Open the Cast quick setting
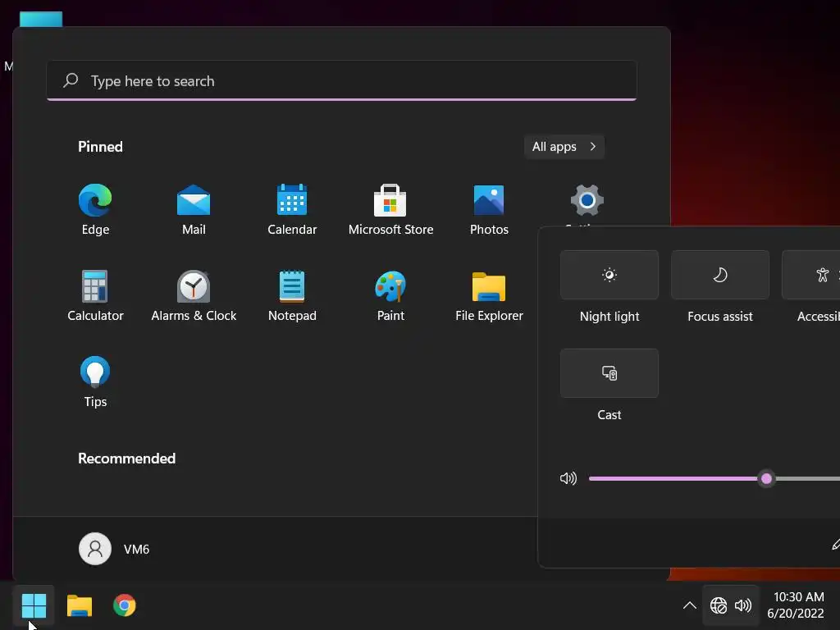 click(x=609, y=373)
